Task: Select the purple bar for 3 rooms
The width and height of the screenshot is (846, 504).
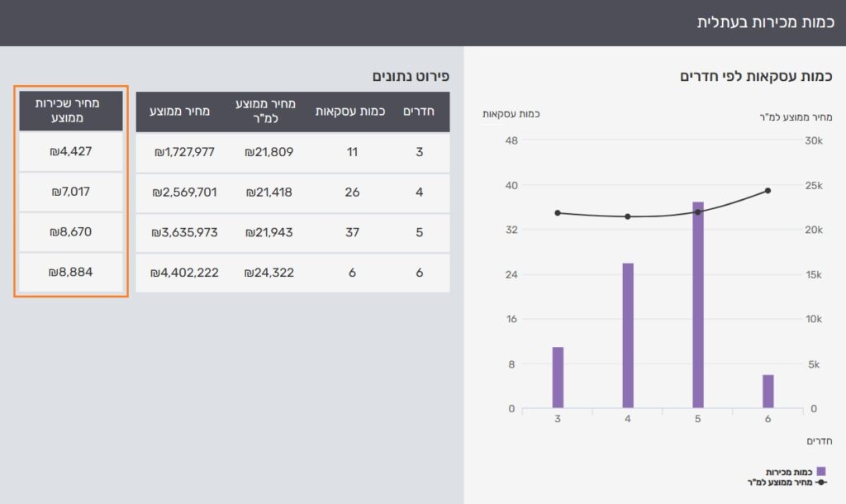Action: 558,378
